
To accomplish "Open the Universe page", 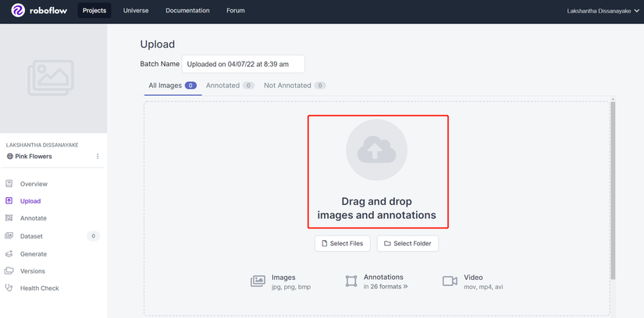I will pos(136,10).
